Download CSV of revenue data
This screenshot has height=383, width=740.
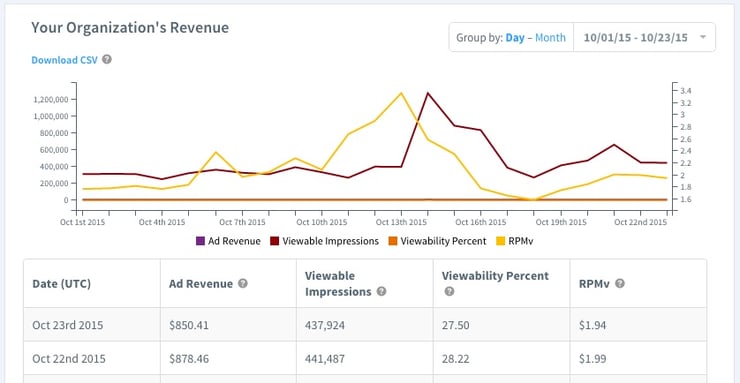pyautogui.click(x=65, y=60)
